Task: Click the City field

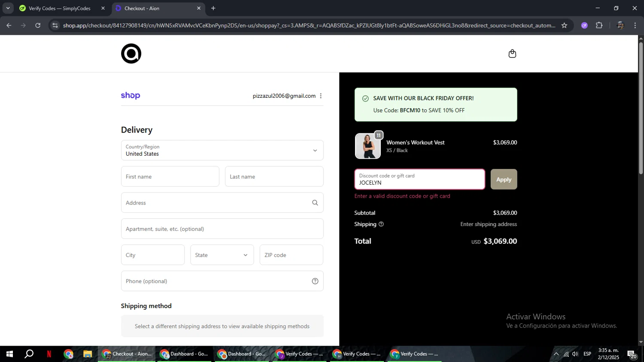Action: pos(153,255)
